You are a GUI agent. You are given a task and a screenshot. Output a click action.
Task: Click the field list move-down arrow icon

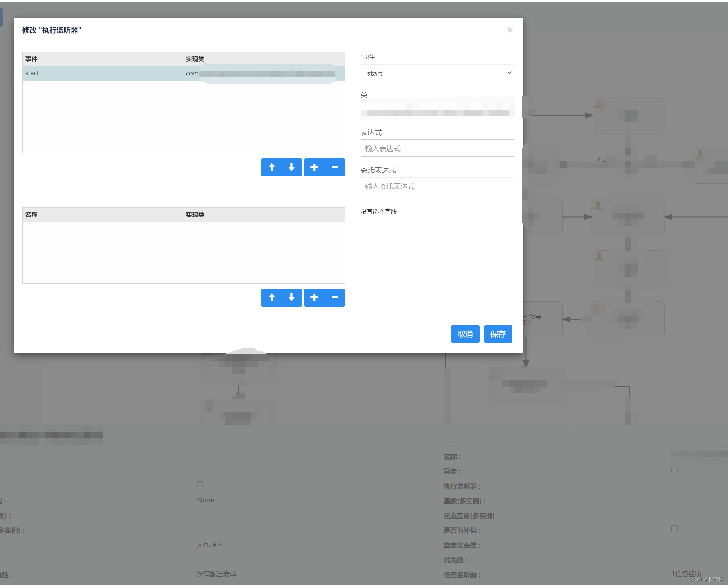(x=292, y=297)
